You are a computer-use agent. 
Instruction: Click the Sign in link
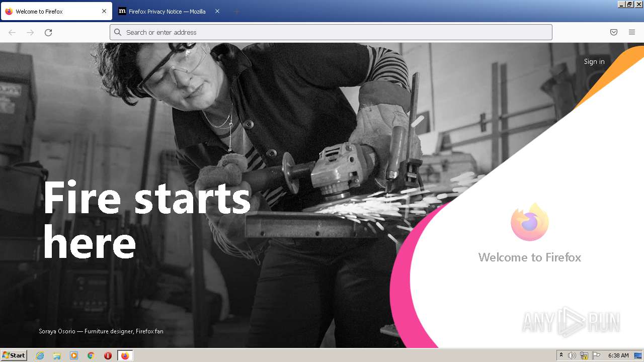click(594, 61)
